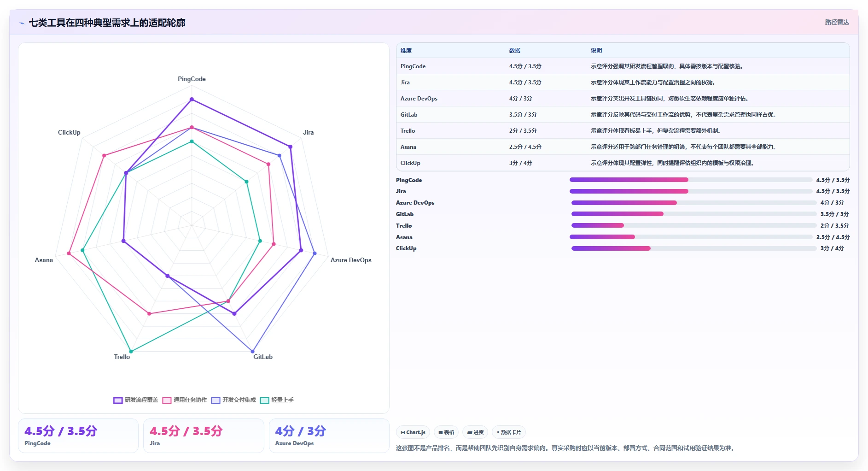The width and height of the screenshot is (868, 471).
Task: Click the pink data point nearest the Asana label
Action: tap(69, 253)
